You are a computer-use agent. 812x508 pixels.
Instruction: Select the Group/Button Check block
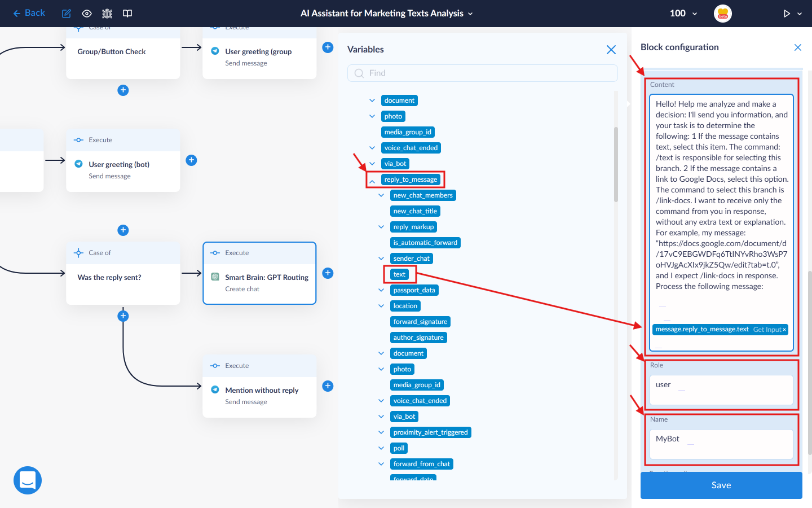click(x=123, y=54)
